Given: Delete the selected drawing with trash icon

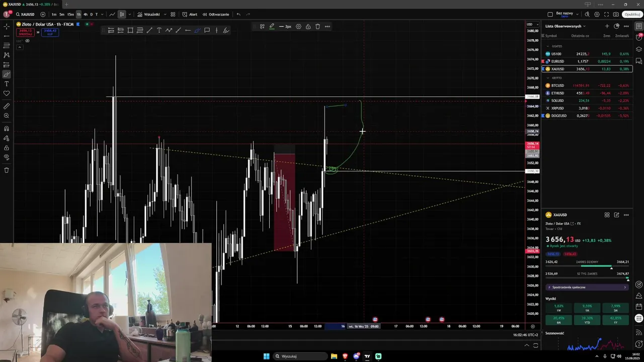Looking at the screenshot, I should pos(317,26).
